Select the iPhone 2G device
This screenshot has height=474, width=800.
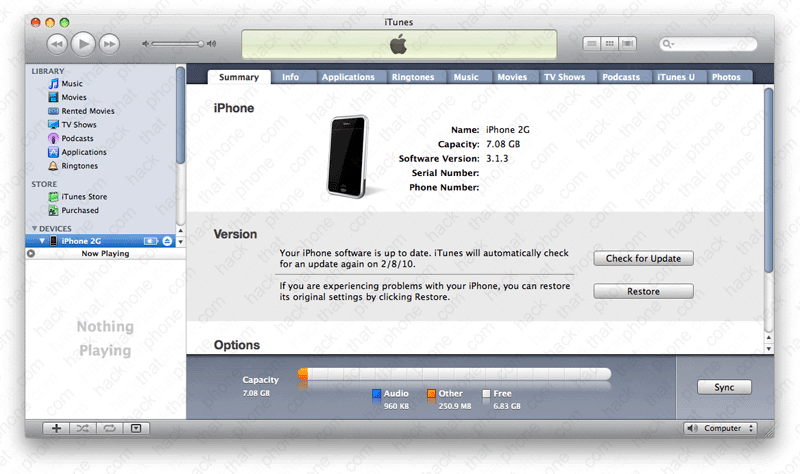(x=101, y=241)
